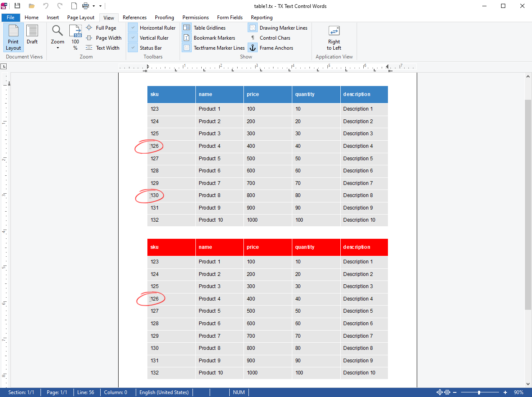
Task: Click the blue table's 'sku' header cell
Action: coord(171,94)
